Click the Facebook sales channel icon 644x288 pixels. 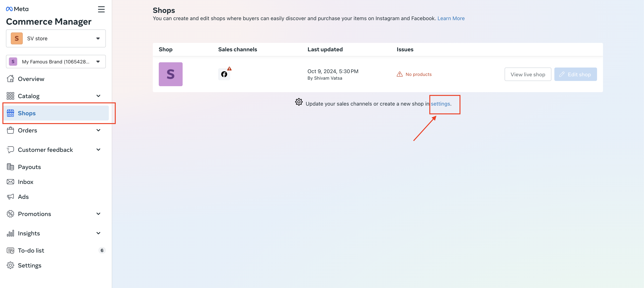pos(224,74)
